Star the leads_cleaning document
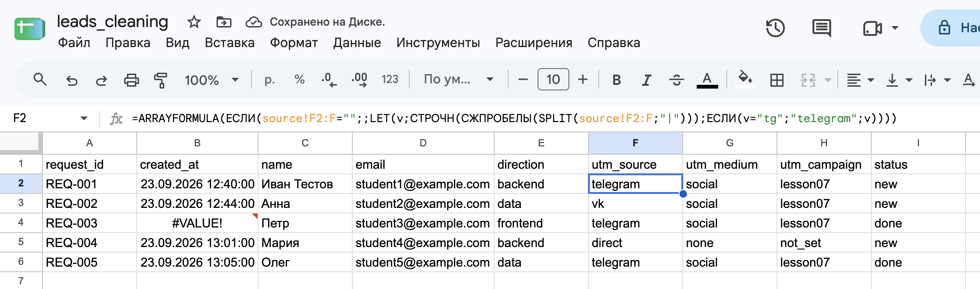 pyautogui.click(x=194, y=22)
